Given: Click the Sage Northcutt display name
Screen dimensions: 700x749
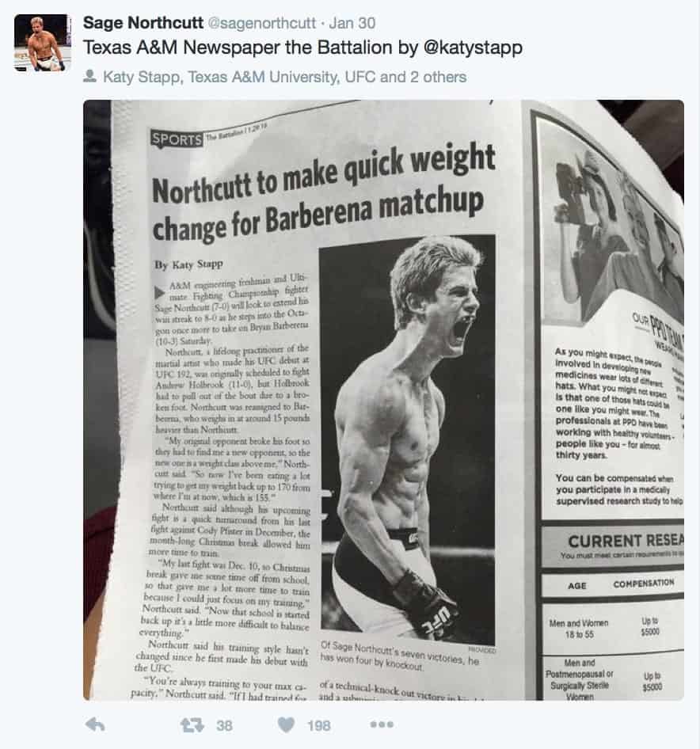Looking at the screenshot, I should click(x=143, y=22).
